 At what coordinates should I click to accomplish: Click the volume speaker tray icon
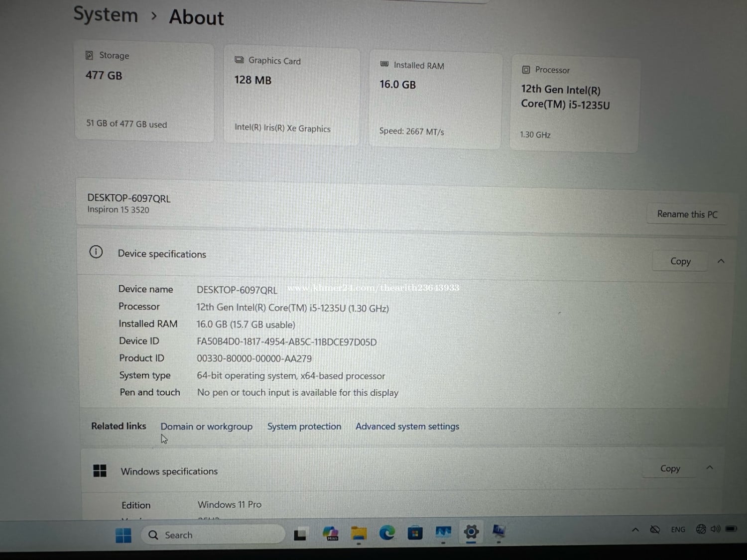tap(716, 529)
